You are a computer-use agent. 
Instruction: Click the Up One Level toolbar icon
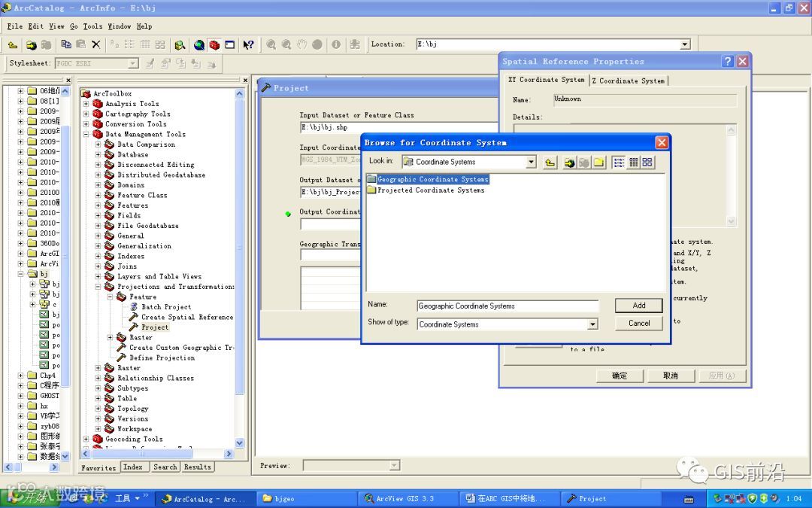click(x=13, y=45)
